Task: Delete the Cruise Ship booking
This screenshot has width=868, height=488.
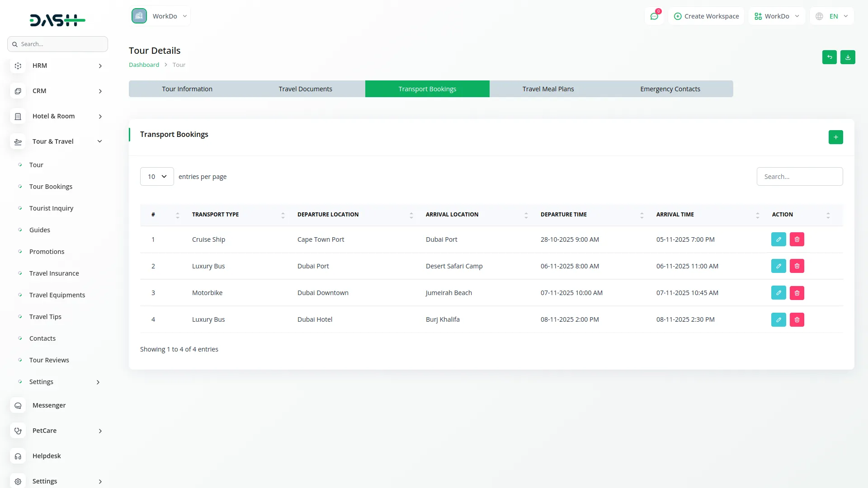Action: pyautogui.click(x=797, y=239)
